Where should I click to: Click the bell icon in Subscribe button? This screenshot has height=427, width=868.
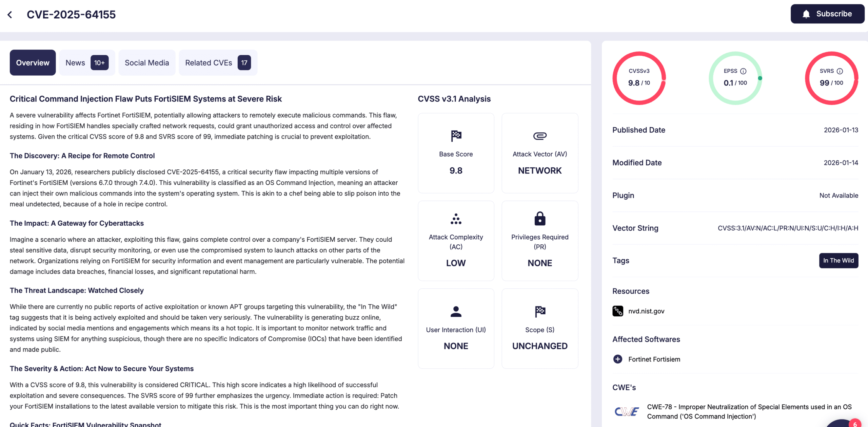point(806,14)
